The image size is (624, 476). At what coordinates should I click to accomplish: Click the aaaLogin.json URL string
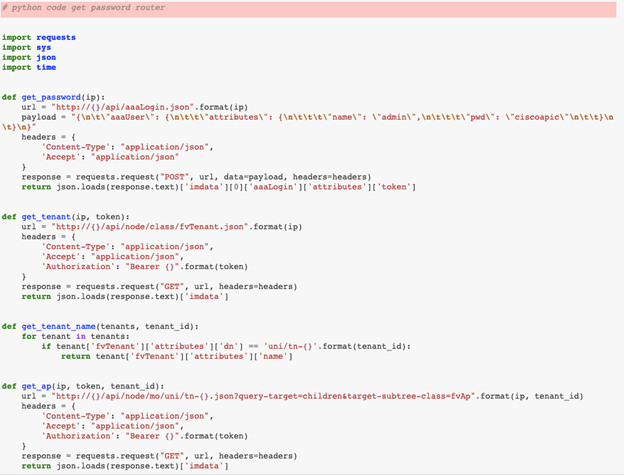[140, 107]
